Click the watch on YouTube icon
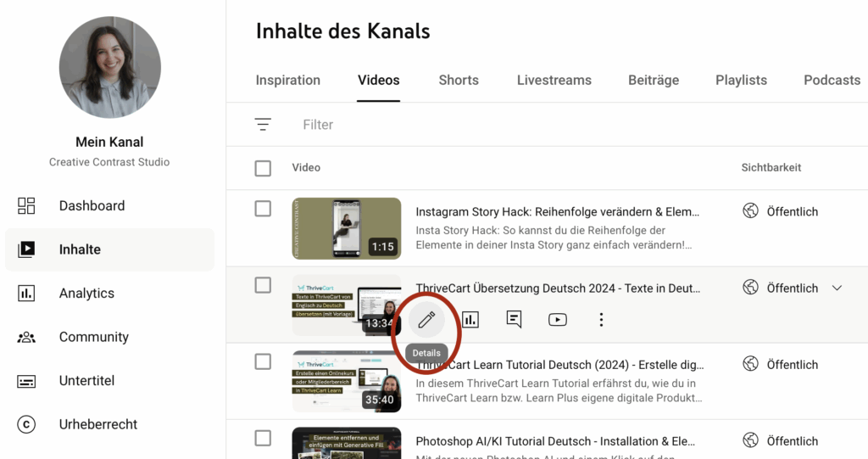Screen dimensions: 868x459 [x=558, y=320]
